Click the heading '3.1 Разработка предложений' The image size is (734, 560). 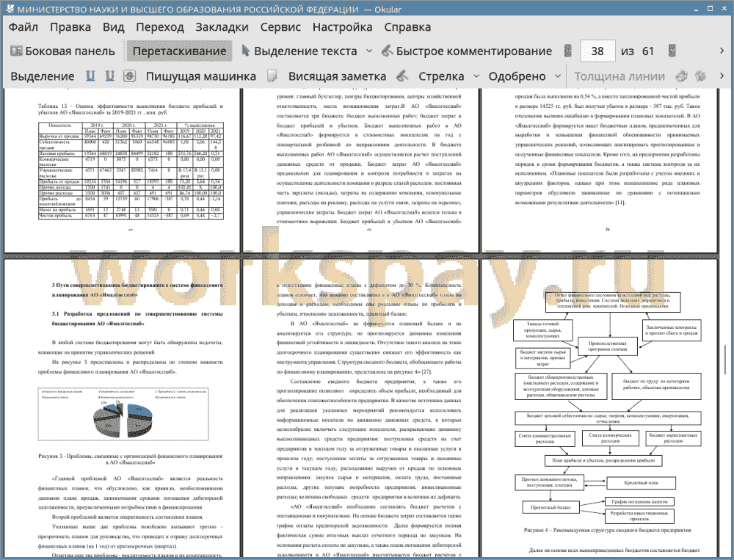(x=137, y=319)
